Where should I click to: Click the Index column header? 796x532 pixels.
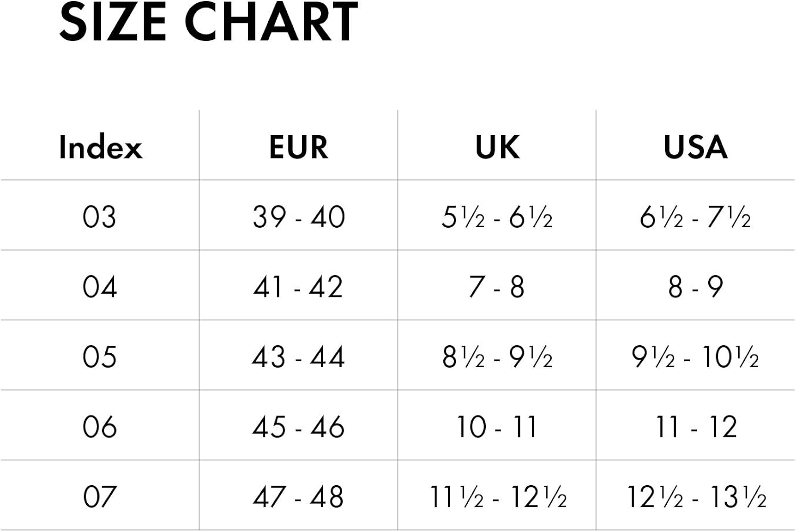101,147
